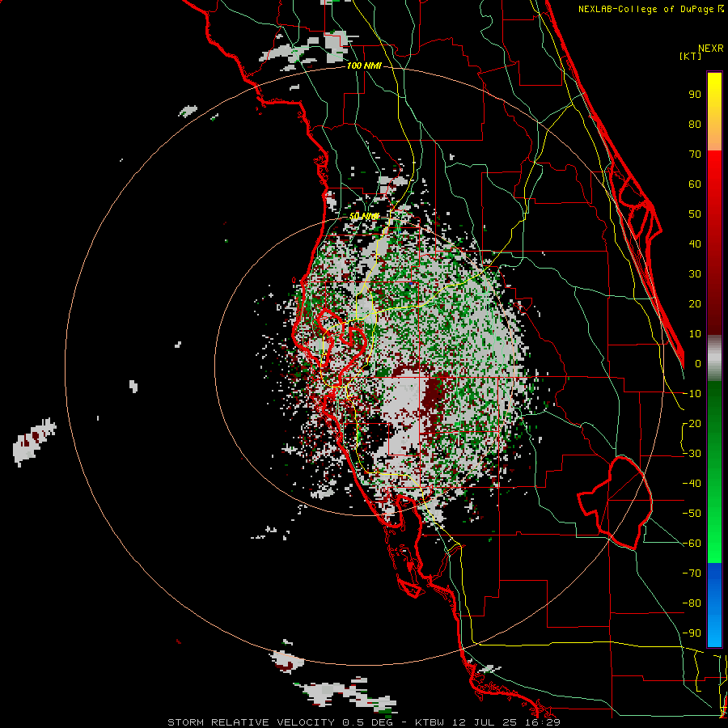Image resolution: width=728 pixels, height=728 pixels.
Task: Click the 80 value on velocity scale
Action: pyautogui.click(x=695, y=124)
